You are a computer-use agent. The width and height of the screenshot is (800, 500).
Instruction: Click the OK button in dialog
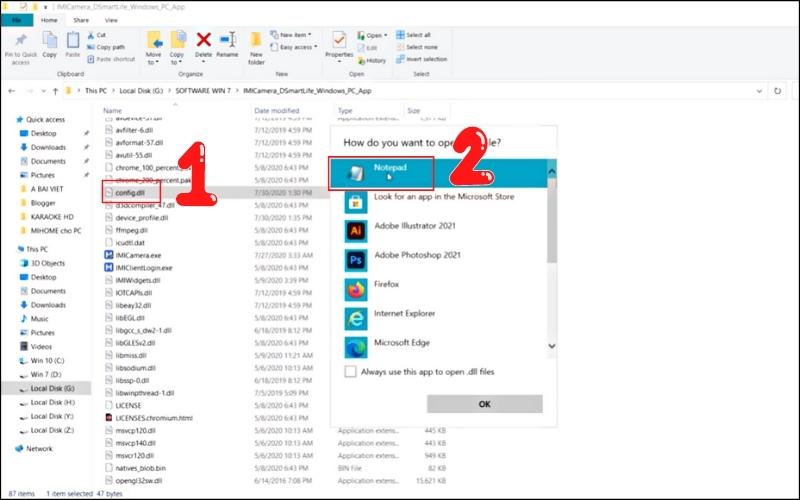(485, 404)
